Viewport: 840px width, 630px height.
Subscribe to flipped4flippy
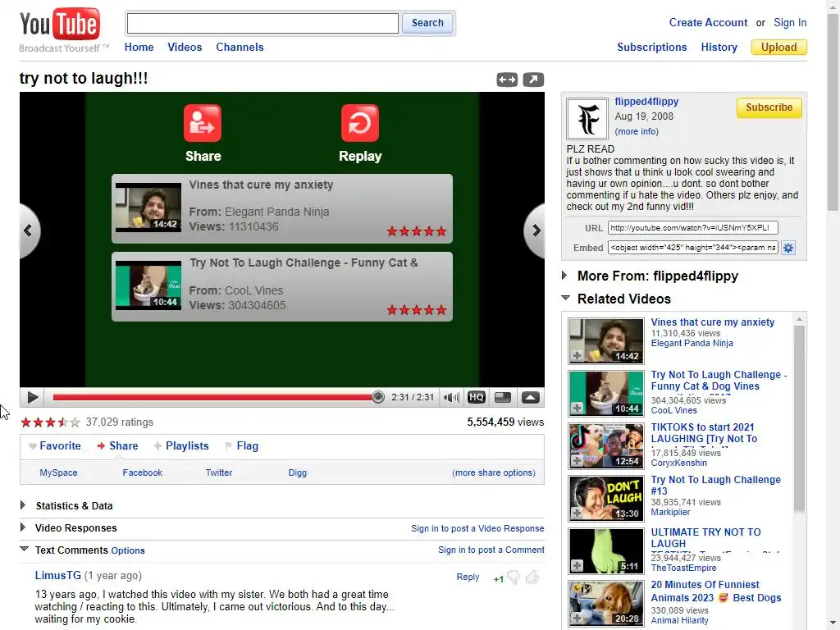(769, 107)
